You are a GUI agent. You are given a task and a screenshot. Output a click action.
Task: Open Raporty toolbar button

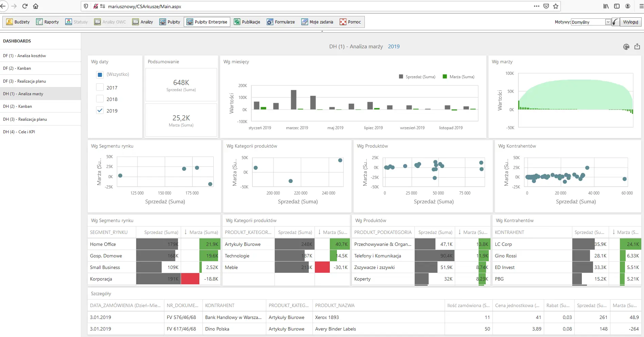(48, 22)
